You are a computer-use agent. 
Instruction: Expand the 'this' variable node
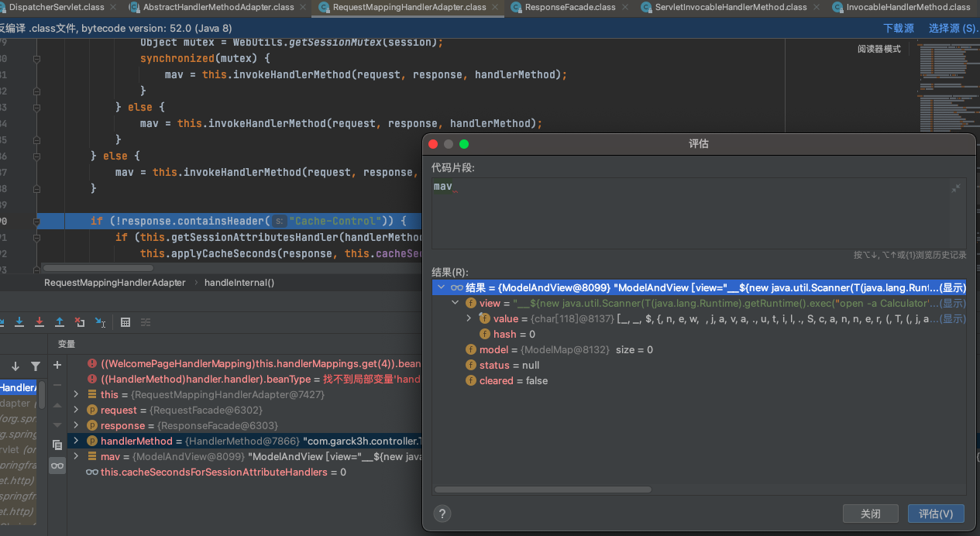[75, 394]
